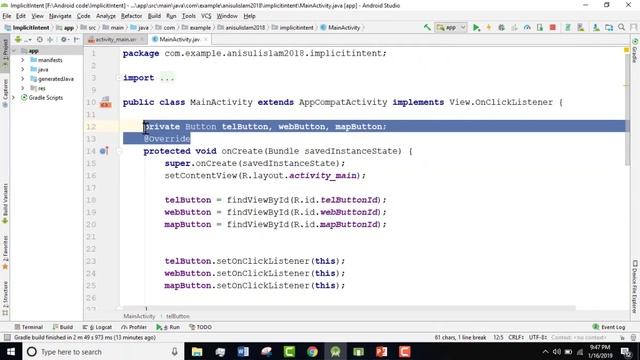The image size is (640, 360).
Task: Expand the java folder arrow
Action: [22, 69]
